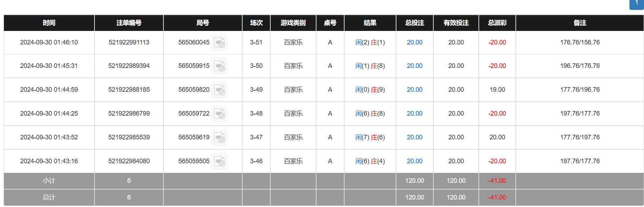Click total bet 20.00 for order 521922989394
This screenshot has width=644, height=207.
pyautogui.click(x=415, y=66)
